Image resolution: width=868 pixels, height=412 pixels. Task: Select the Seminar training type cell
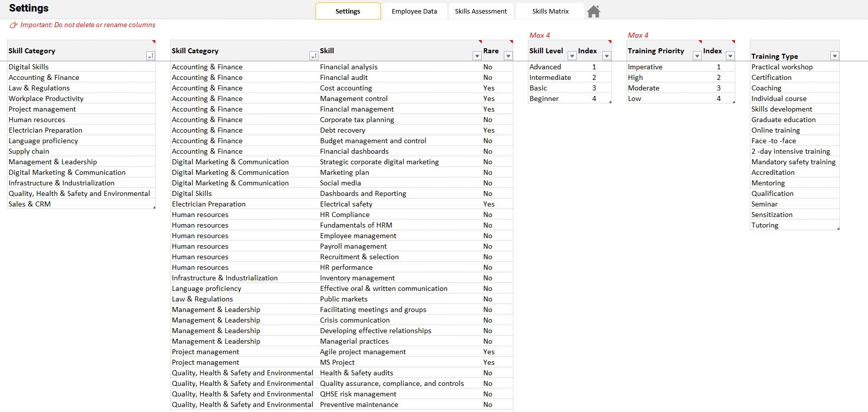[x=795, y=204]
